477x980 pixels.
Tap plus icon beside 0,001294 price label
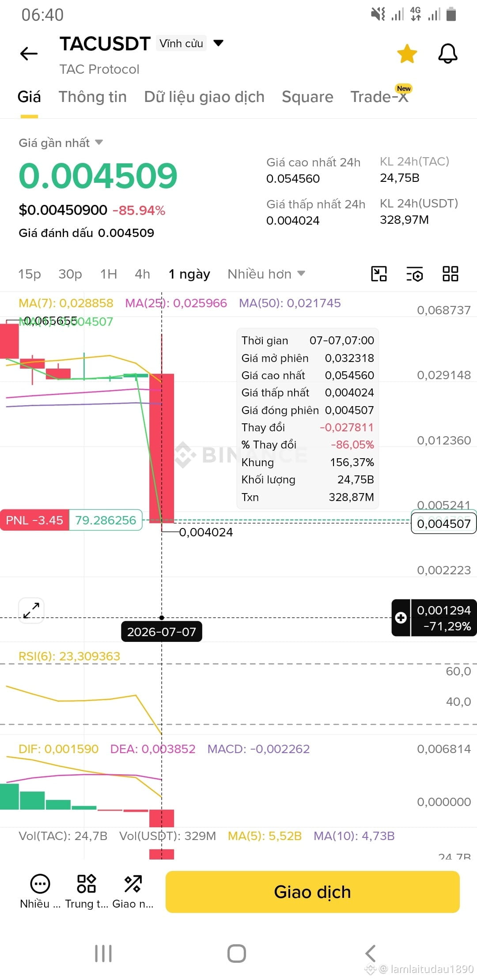tap(401, 618)
